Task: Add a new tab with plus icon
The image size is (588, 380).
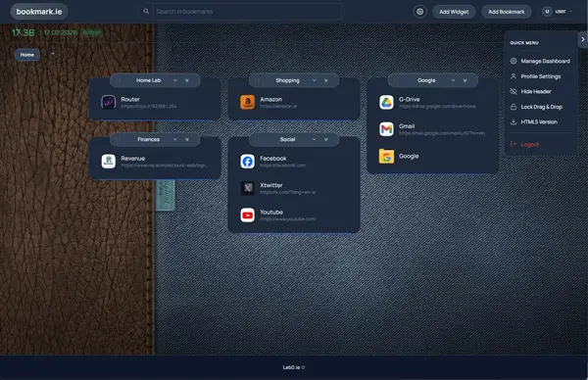Action: pyautogui.click(x=53, y=54)
